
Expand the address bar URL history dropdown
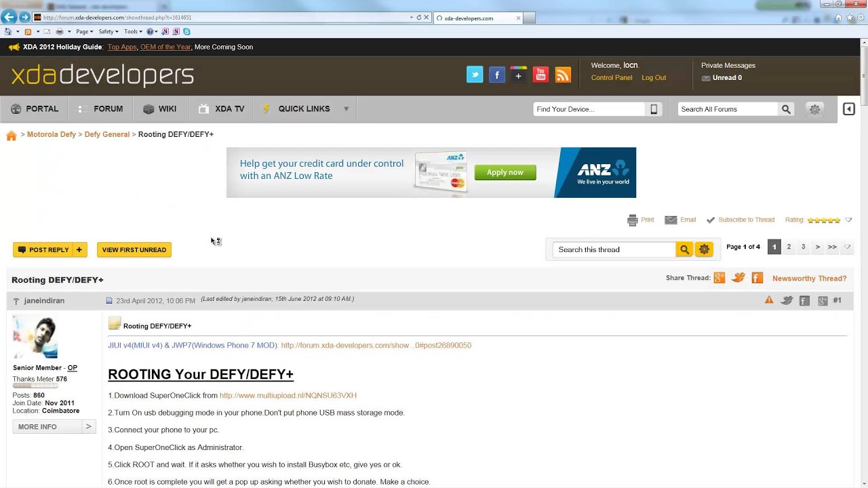tap(412, 18)
